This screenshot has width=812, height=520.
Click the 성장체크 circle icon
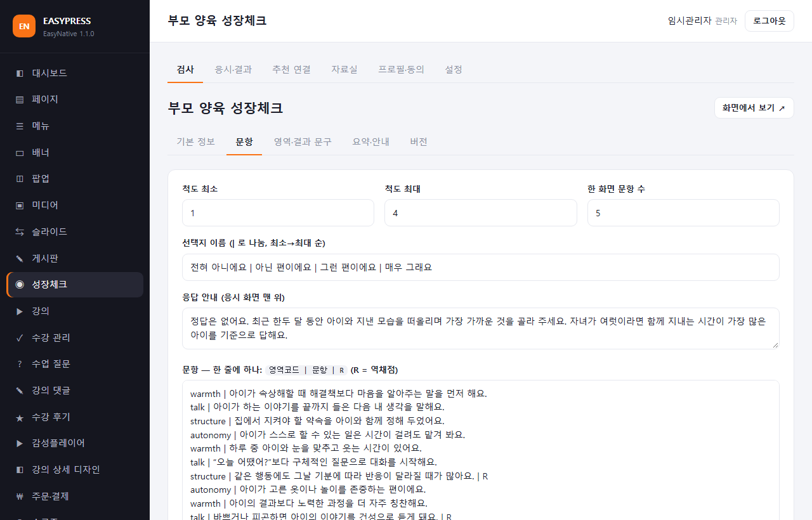20,285
